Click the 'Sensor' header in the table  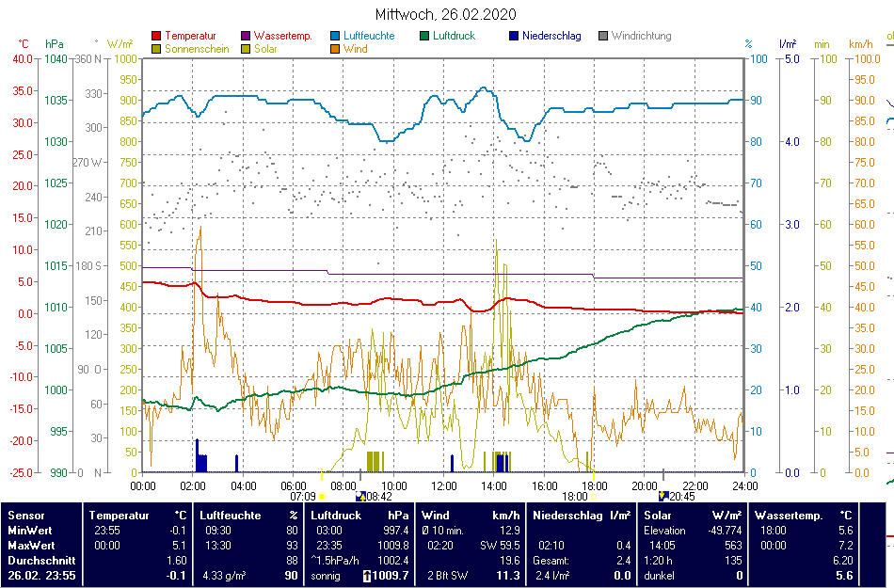coord(26,516)
